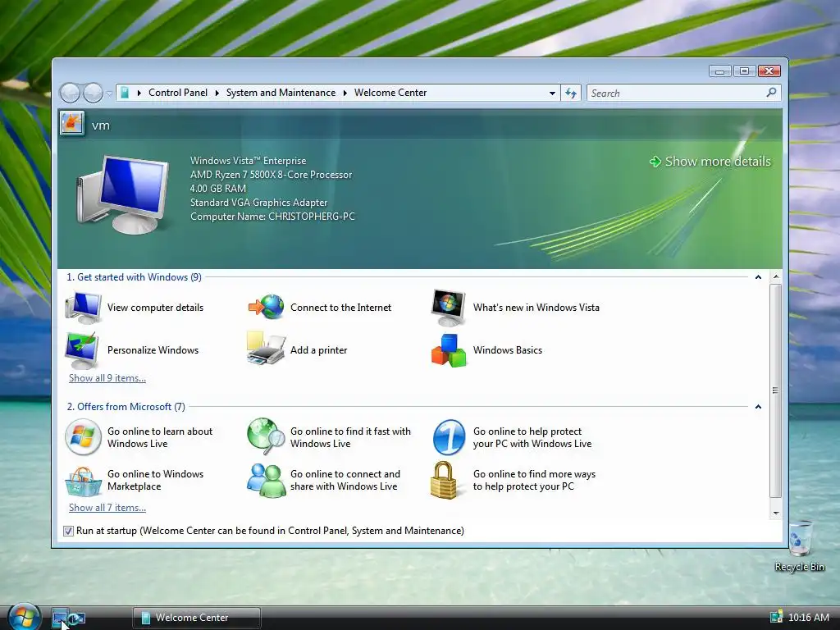Click the Computer Name CHRISTOPHERG-PC text
840x630 pixels.
(x=272, y=217)
